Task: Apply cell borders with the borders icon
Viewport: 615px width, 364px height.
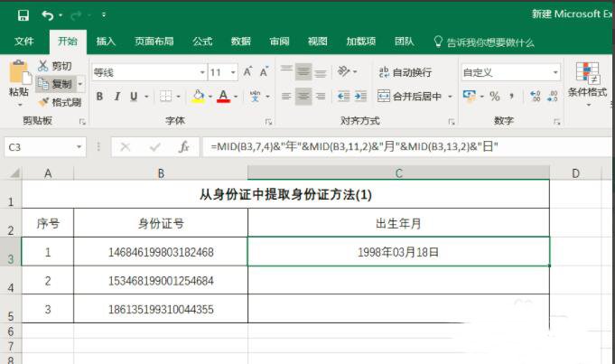Action: [165, 96]
